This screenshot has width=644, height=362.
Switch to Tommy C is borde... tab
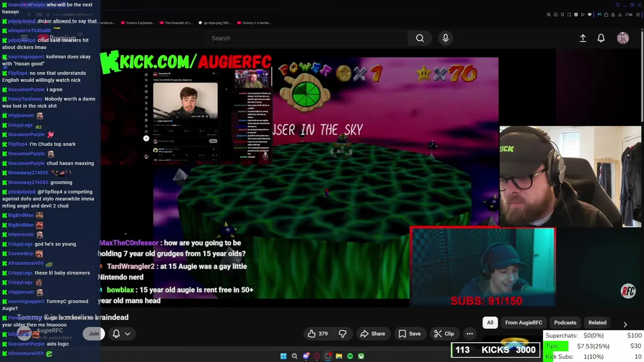(254, 23)
